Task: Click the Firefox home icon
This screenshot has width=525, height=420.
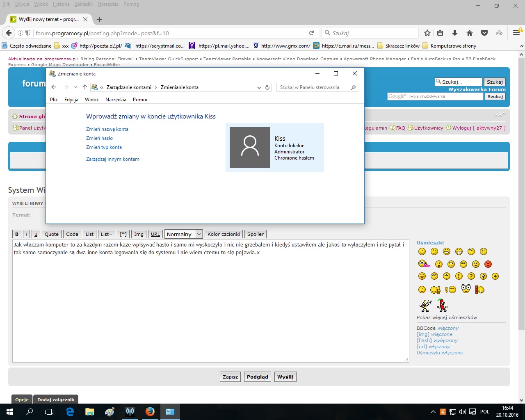Action: coord(470,33)
